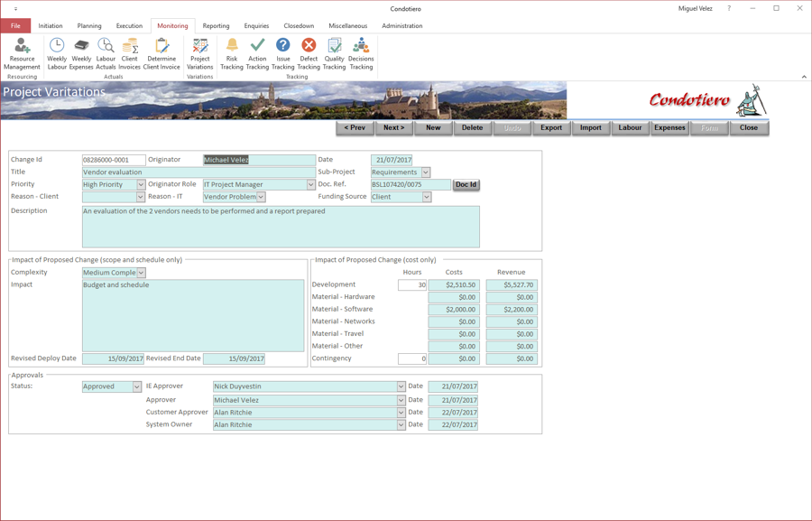The width and height of the screenshot is (812, 521).
Task: Open Defect Tracking red X icon
Action: coord(309,54)
